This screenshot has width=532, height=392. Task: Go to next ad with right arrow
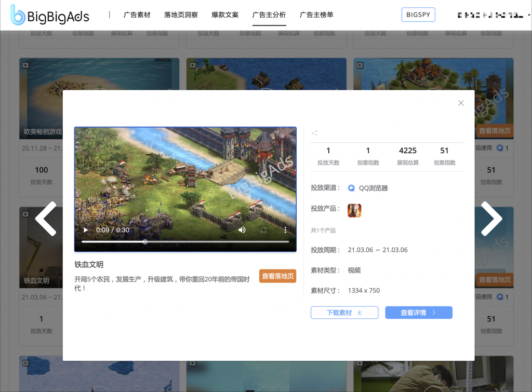(491, 219)
